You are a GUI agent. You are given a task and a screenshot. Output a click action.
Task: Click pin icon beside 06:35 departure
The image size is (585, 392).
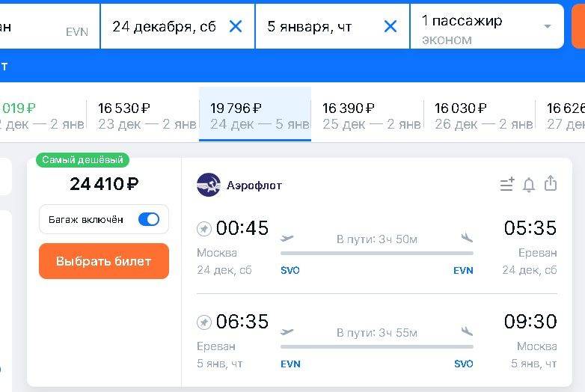click(x=204, y=322)
